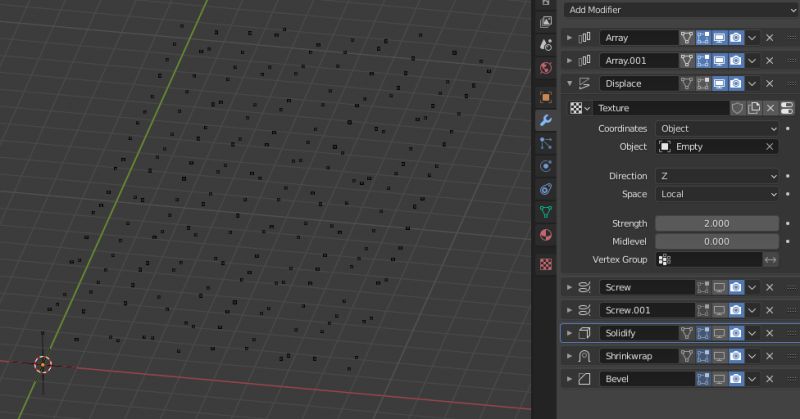
Task: Open Screw.001 modifier extra options chevron
Action: tap(752, 310)
